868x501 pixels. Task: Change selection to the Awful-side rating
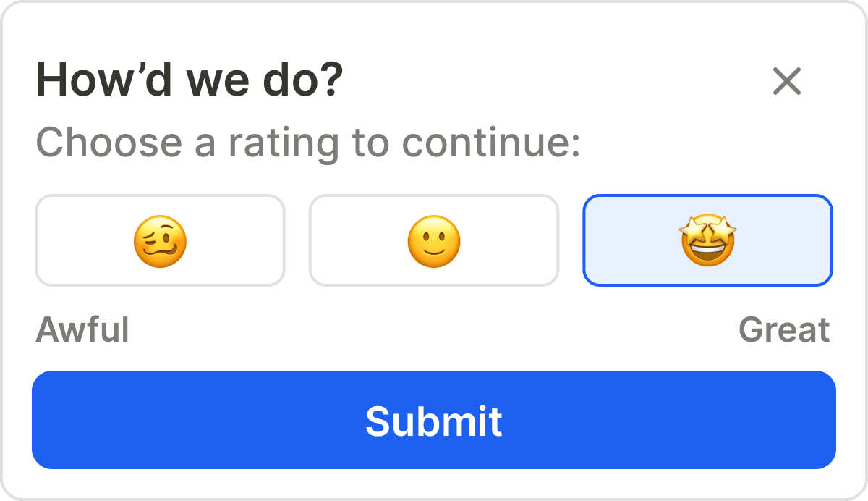pyautogui.click(x=160, y=240)
